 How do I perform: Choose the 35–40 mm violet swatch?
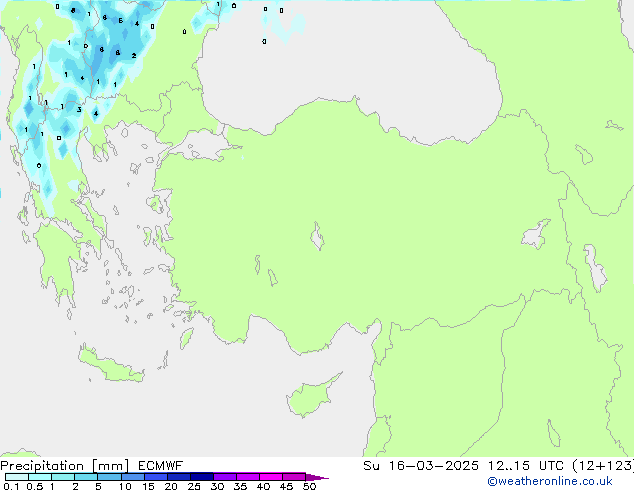(x=247, y=477)
